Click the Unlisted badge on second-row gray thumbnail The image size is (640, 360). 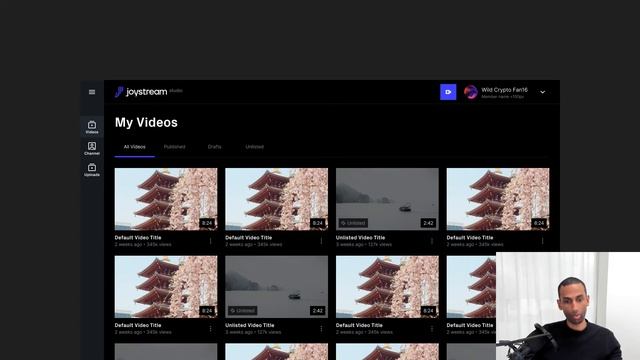click(x=242, y=311)
